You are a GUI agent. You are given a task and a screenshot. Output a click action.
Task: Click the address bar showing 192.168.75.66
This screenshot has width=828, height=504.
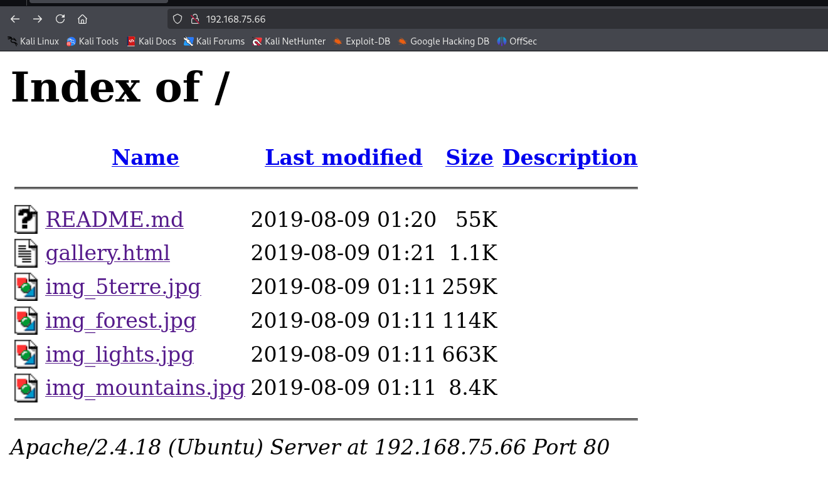(x=439, y=19)
